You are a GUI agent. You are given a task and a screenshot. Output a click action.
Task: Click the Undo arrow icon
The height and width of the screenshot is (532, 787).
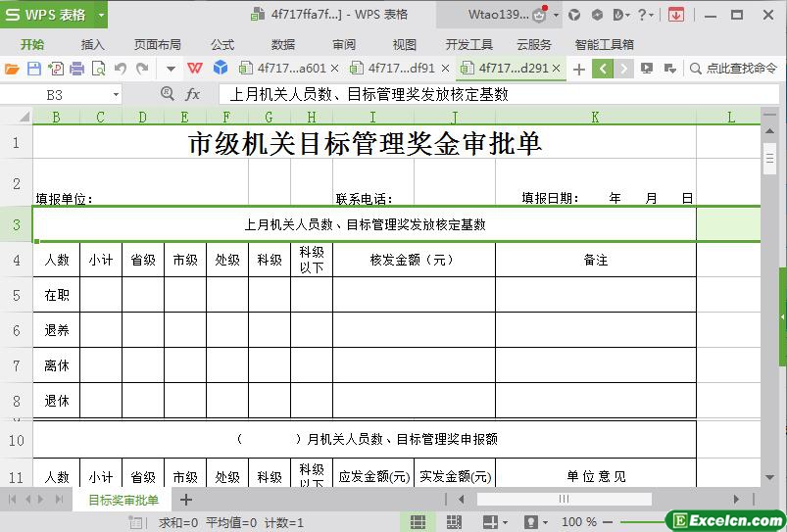pyautogui.click(x=121, y=69)
